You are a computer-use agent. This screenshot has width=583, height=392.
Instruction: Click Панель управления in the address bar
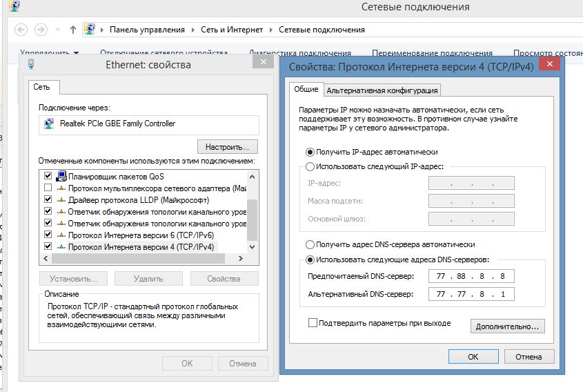click(x=147, y=30)
